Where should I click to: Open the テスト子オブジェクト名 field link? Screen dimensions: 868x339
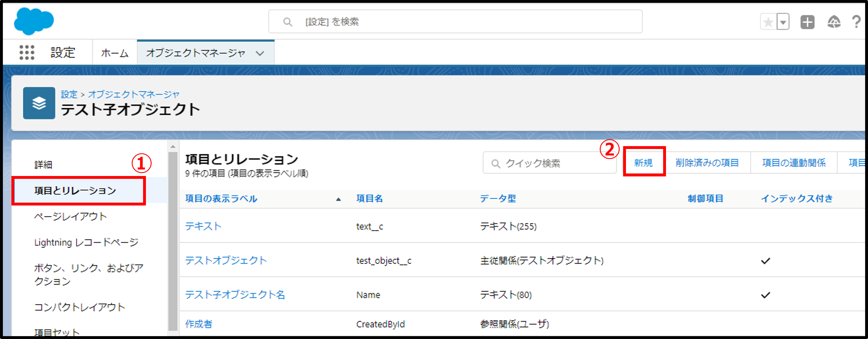pos(235,295)
